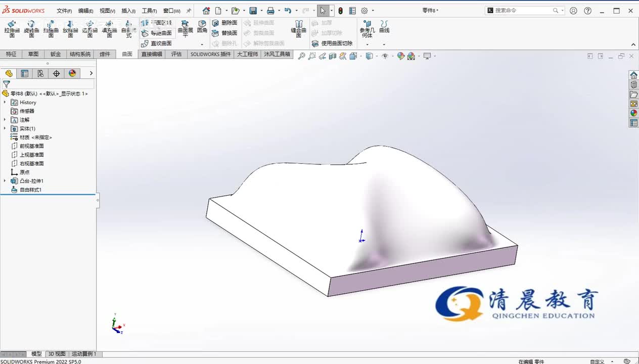This screenshot has width=639, height=364.
Task: Print the document
Action: (270, 11)
